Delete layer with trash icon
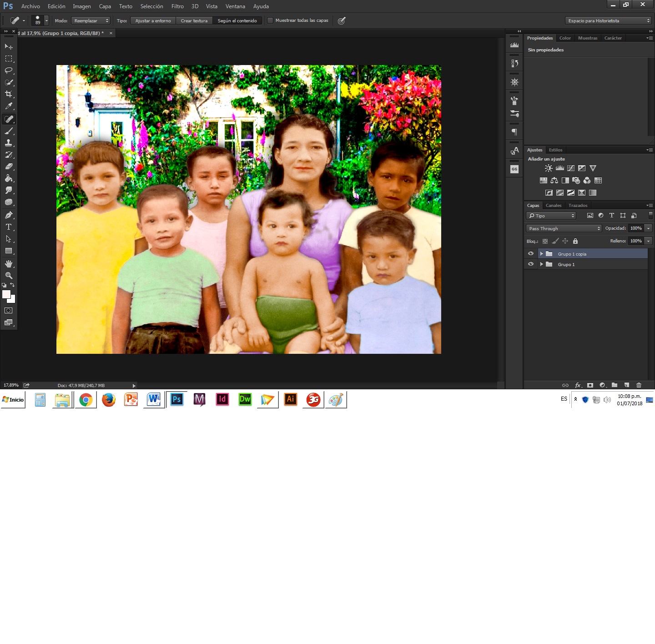This screenshot has height=644, width=655. [639, 385]
